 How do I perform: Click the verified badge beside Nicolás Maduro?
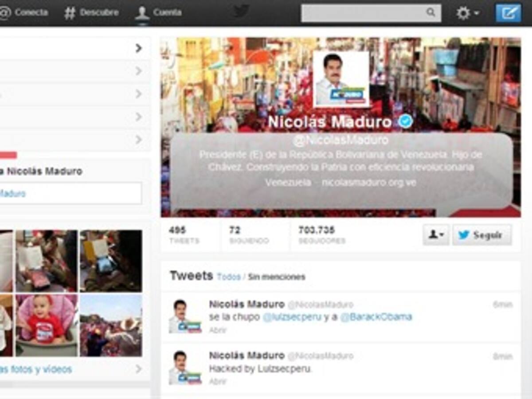pos(405,121)
